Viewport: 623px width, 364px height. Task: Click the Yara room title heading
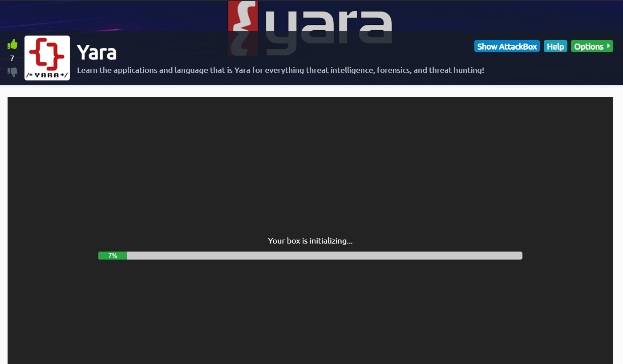click(97, 52)
